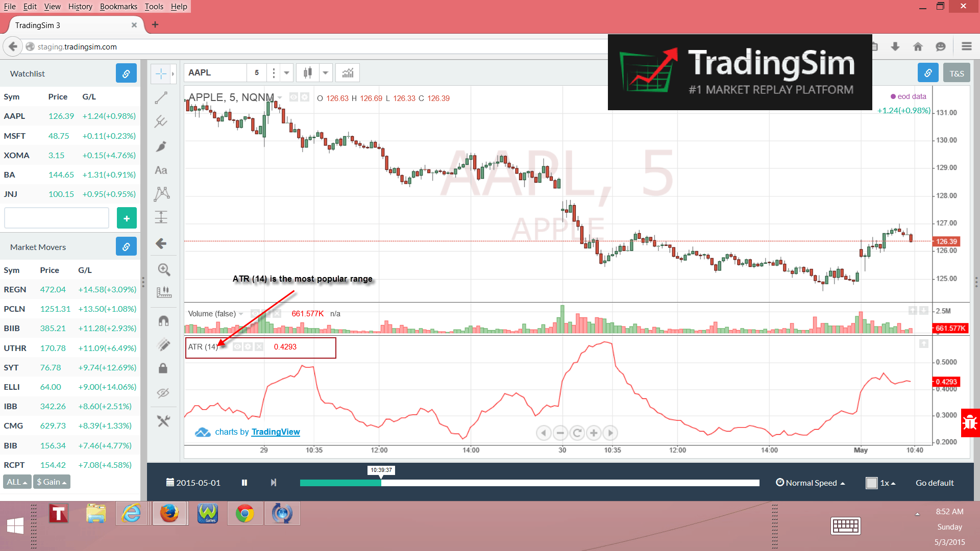This screenshot has height=551, width=980.
Task: Select the brush drawing tool
Action: click(161, 146)
